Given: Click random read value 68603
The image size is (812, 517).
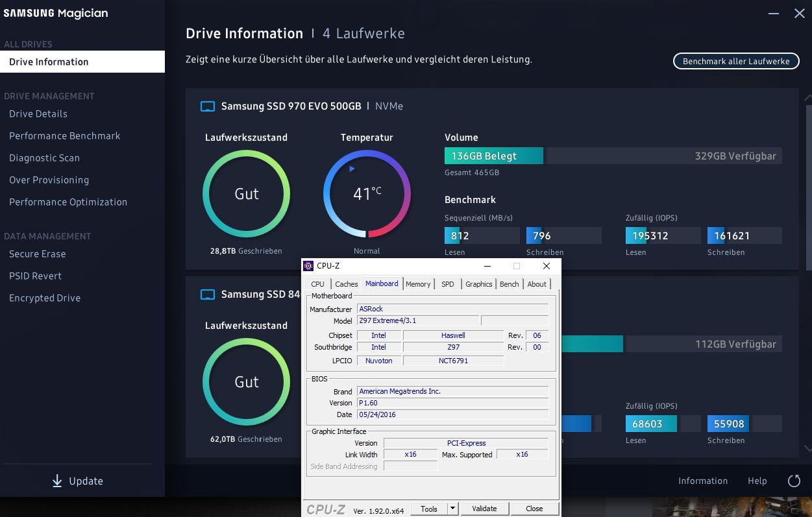Looking at the screenshot, I should click(x=647, y=424).
